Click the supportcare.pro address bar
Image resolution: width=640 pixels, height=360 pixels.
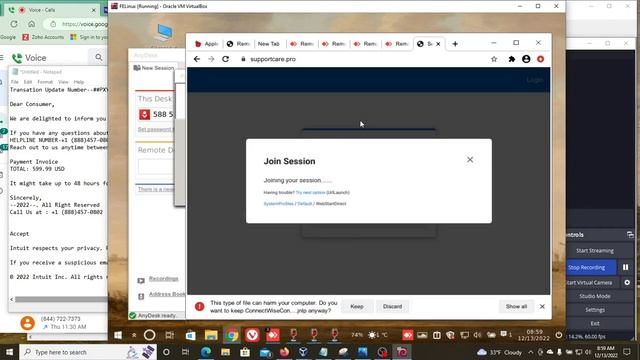pos(363,59)
